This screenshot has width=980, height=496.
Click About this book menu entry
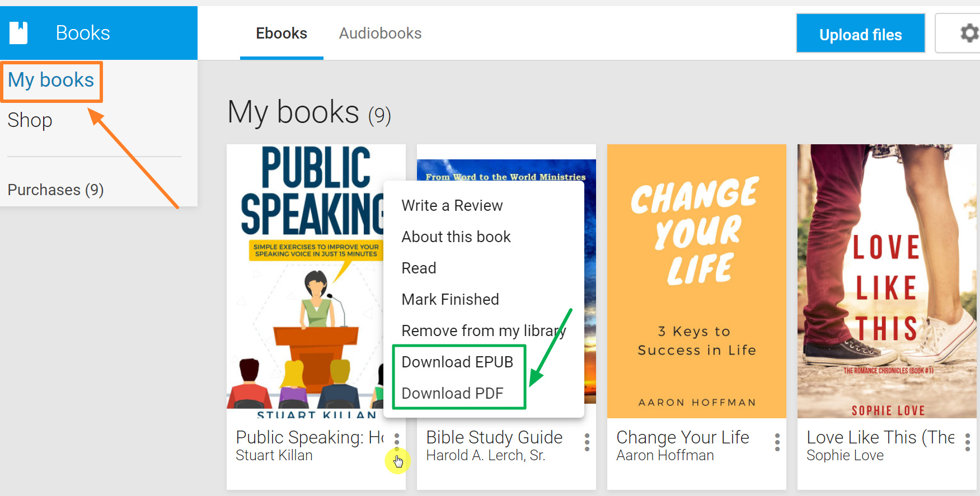tap(456, 237)
